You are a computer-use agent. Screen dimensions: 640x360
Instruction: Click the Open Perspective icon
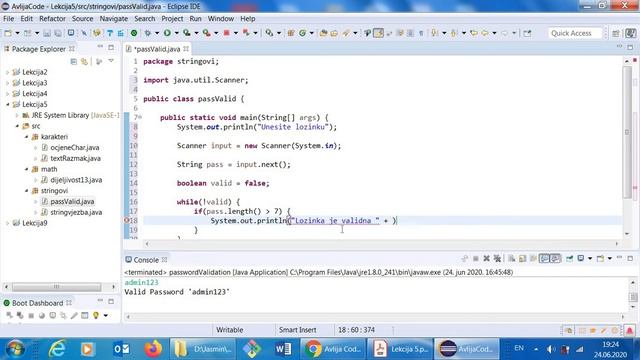tap(616, 33)
